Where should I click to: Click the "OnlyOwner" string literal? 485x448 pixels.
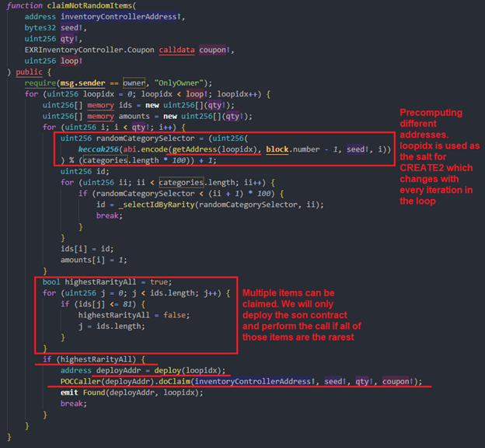point(179,83)
